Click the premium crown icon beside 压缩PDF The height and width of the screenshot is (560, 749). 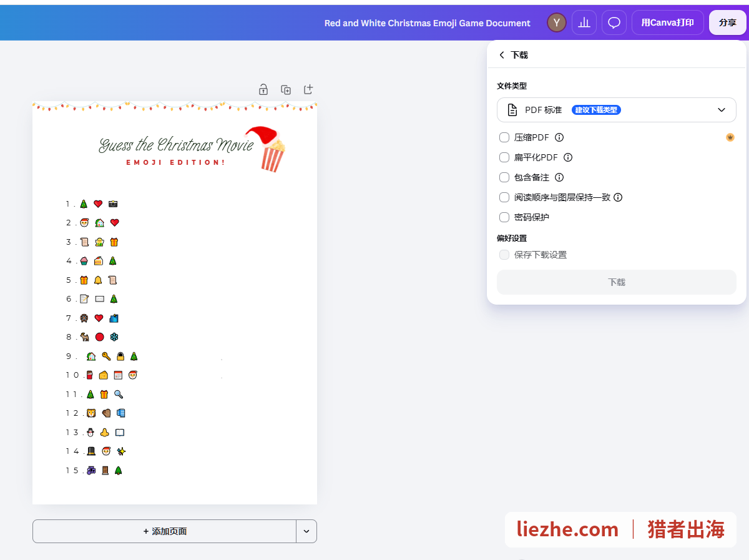pyautogui.click(x=730, y=137)
